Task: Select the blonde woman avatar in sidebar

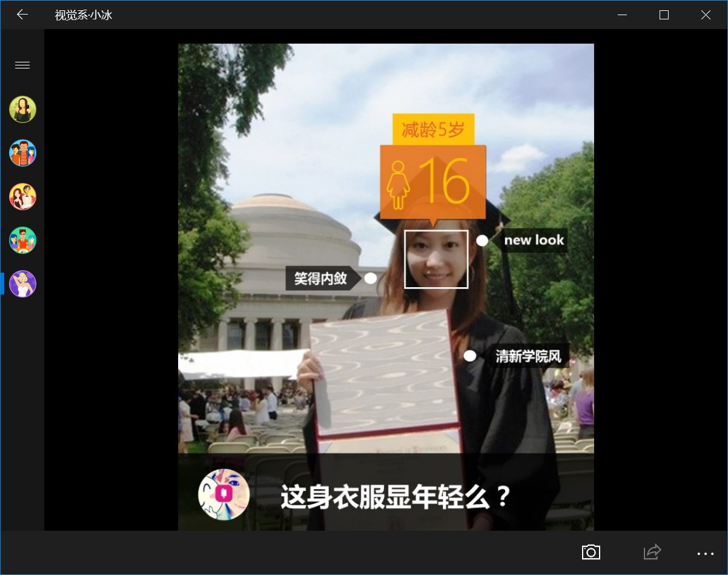Action: tap(22, 283)
